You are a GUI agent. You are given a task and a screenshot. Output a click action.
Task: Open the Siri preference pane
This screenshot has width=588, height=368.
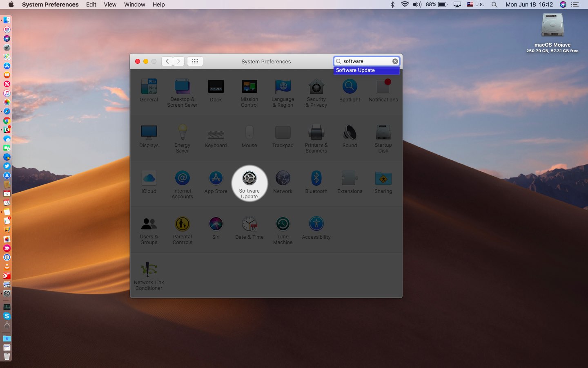point(216,224)
